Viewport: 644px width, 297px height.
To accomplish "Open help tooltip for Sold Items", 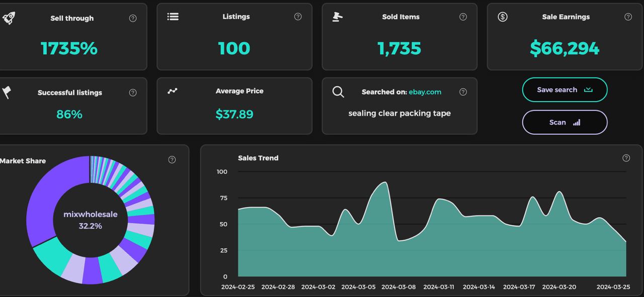I will pyautogui.click(x=463, y=17).
